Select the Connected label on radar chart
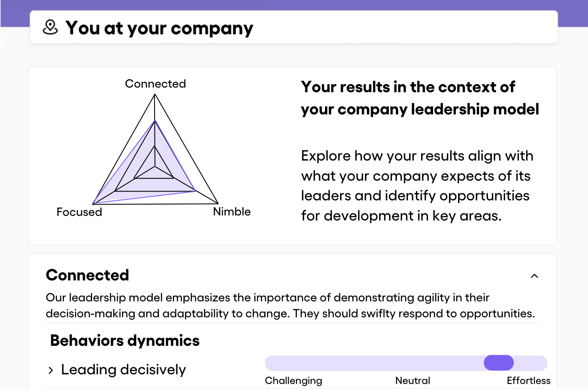 coord(155,84)
